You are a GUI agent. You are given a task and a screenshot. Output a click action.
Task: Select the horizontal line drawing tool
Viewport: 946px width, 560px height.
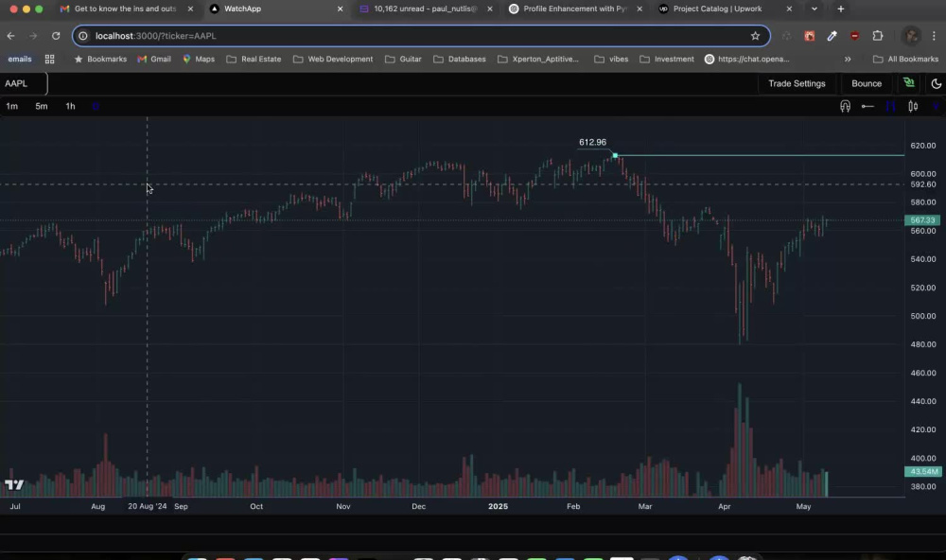pyautogui.click(x=867, y=106)
